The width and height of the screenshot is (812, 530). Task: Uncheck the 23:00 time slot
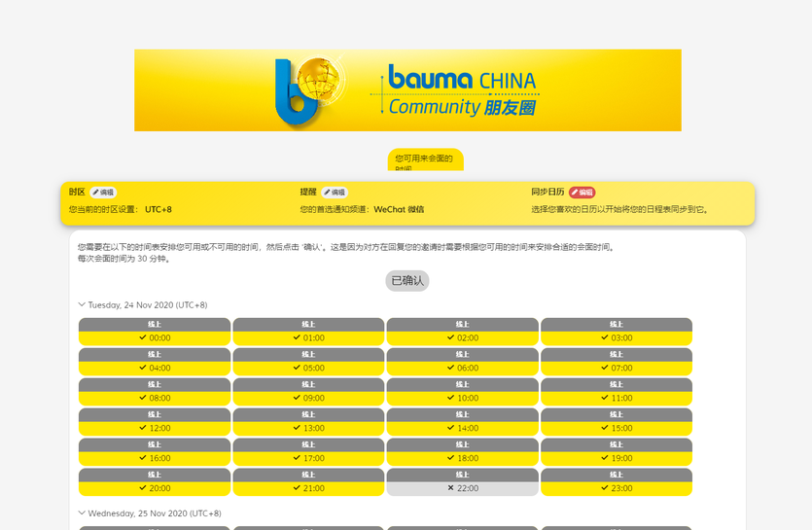coord(617,488)
